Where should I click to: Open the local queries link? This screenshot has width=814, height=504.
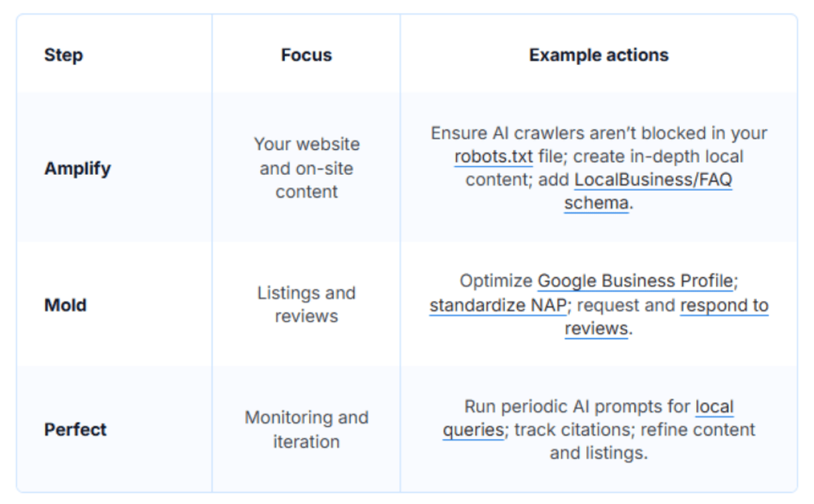coord(714,407)
